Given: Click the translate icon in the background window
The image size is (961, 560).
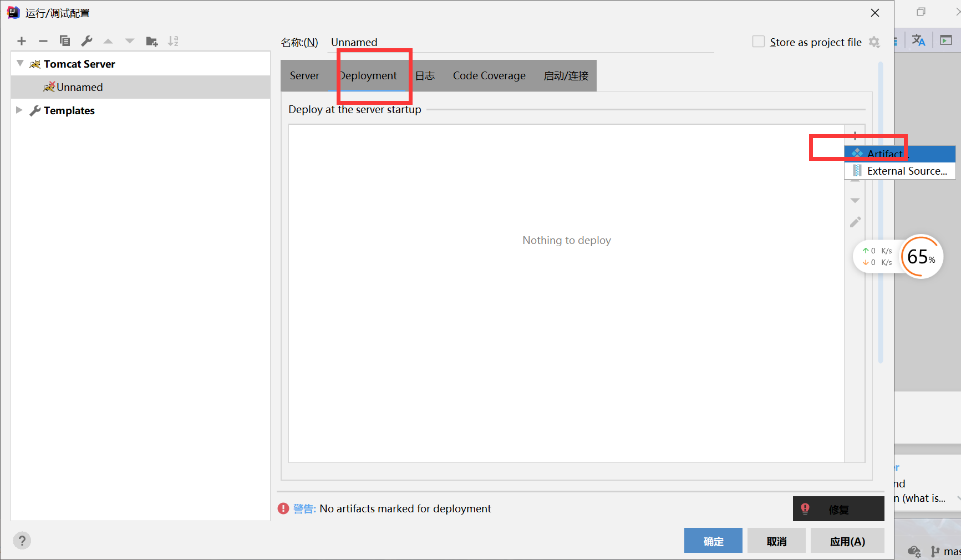Looking at the screenshot, I should pyautogui.click(x=918, y=40).
